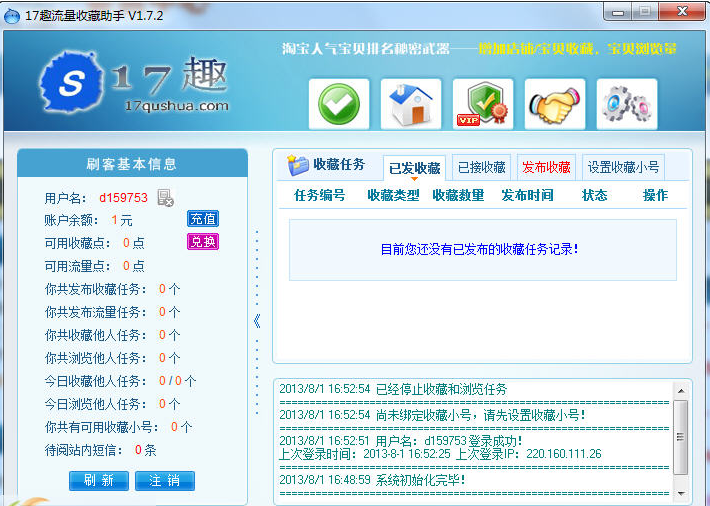Click the 你共发布收藏任务 label

[96, 289]
